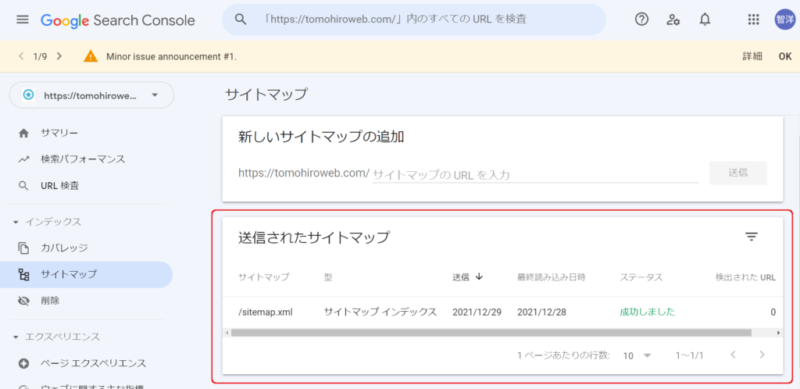Open the help question mark icon
The image size is (800, 389).
[x=641, y=19]
